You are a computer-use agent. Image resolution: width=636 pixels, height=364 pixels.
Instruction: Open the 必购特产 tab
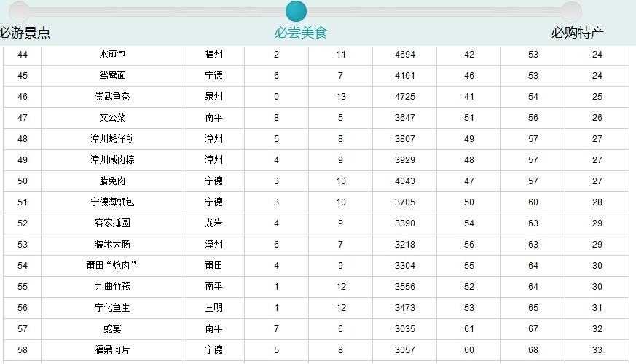tap(577, 33)
